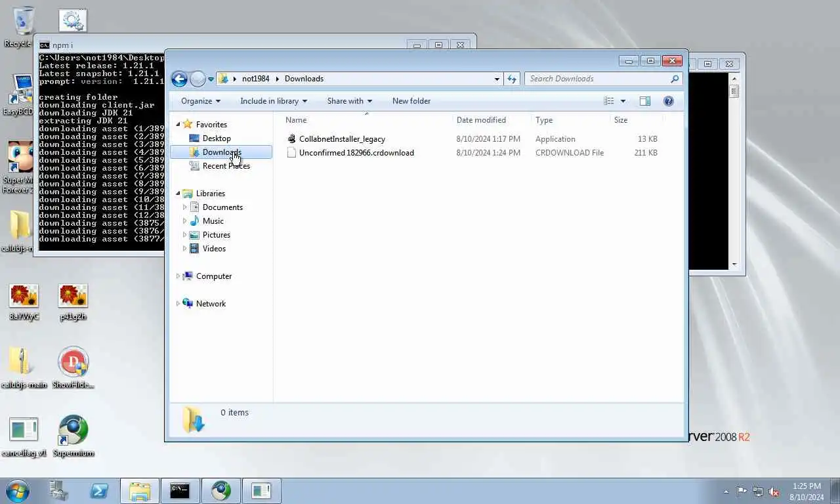Expand the Network node

(178, 304)
